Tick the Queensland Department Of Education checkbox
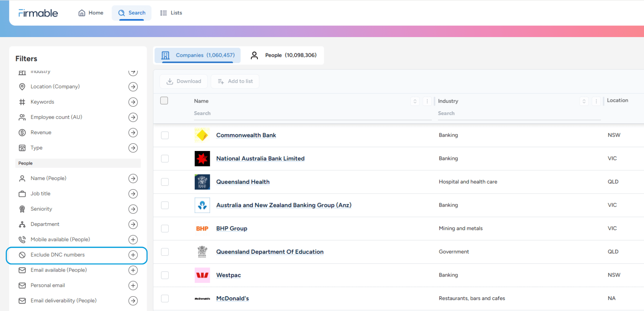This screenshot has width=644, height=311. point(165,252)
